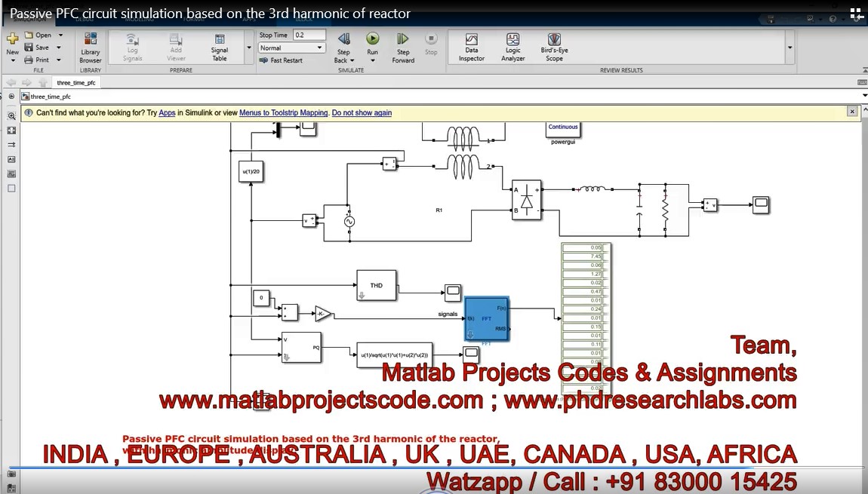Click the Apps link in info bar
868x494 pixels.
tap(167, 113)
